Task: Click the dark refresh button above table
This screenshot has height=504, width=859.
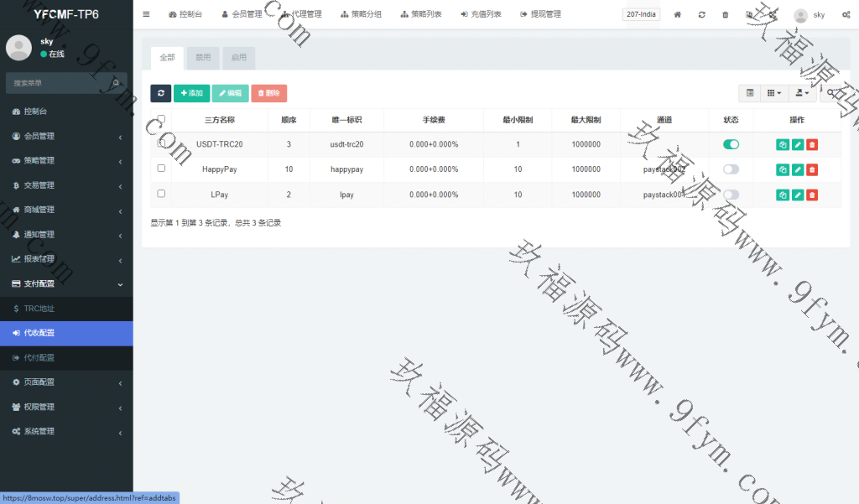Action: [x=160, y=93]
